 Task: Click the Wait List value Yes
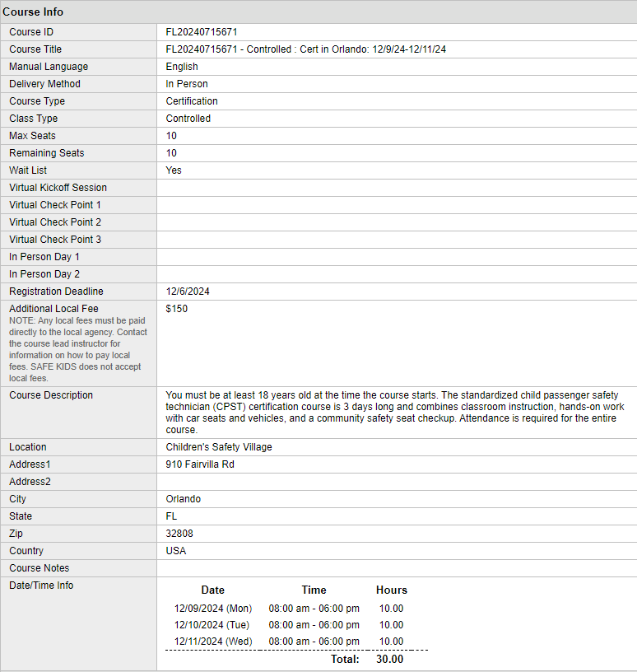tap(174, 170)
